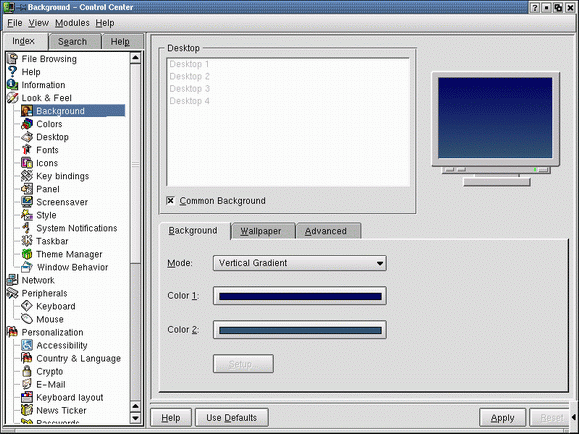Choose Color 1 dark blue swatch
This screenshot has height=434, width=579.
pos(300,296)
